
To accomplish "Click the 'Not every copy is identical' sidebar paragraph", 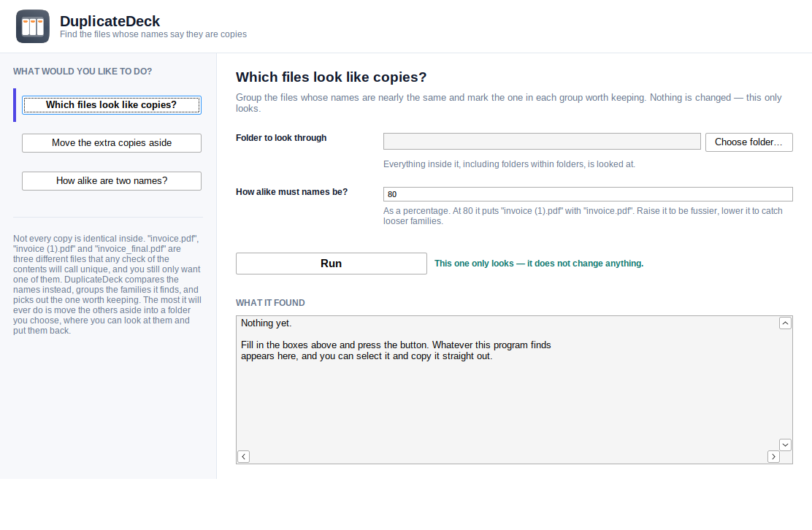I will click(x=107, y=284).
